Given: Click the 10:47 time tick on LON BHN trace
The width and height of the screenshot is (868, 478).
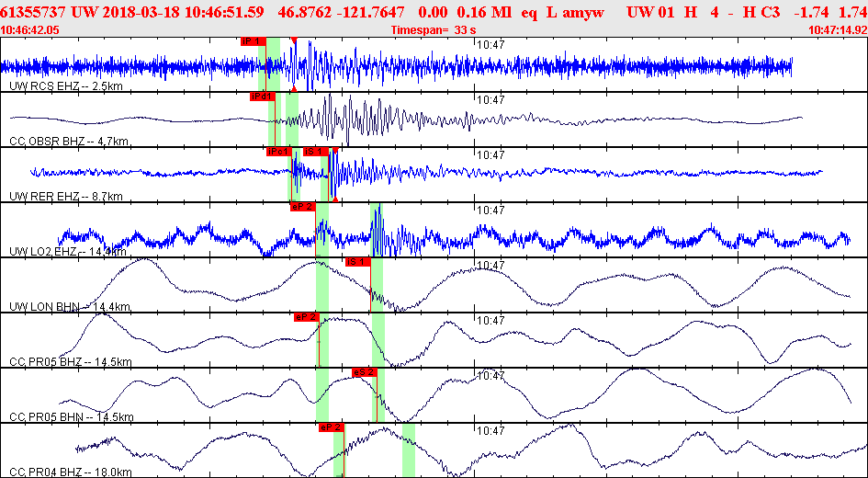Looking at the screenshot, I should (x=490, y=266).
